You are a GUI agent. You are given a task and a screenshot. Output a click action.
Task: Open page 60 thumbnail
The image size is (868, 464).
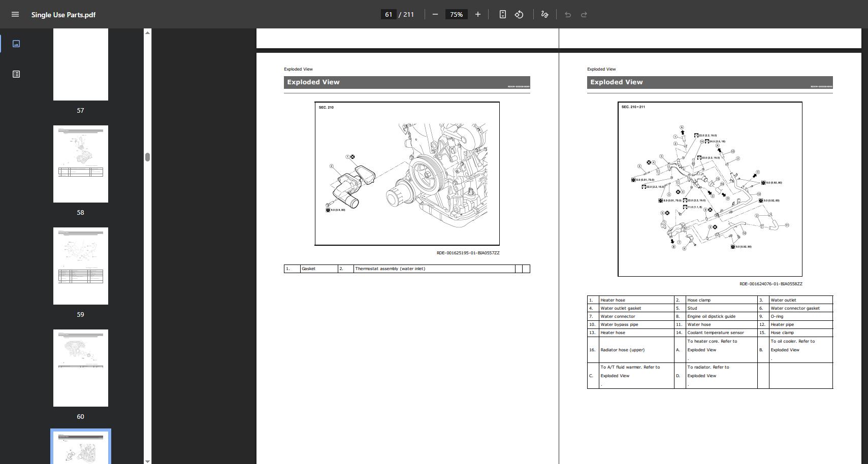(x=81, y=368)
